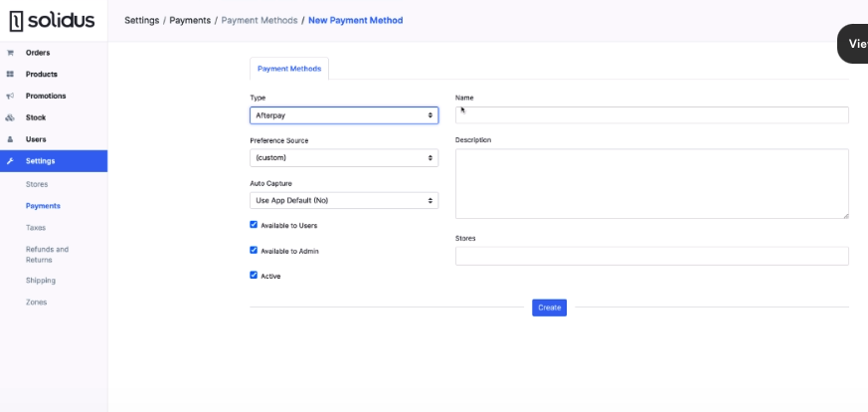Click the Stores selection field
The width and height of the screenshot is (868, 412).
tap(651, 256)
